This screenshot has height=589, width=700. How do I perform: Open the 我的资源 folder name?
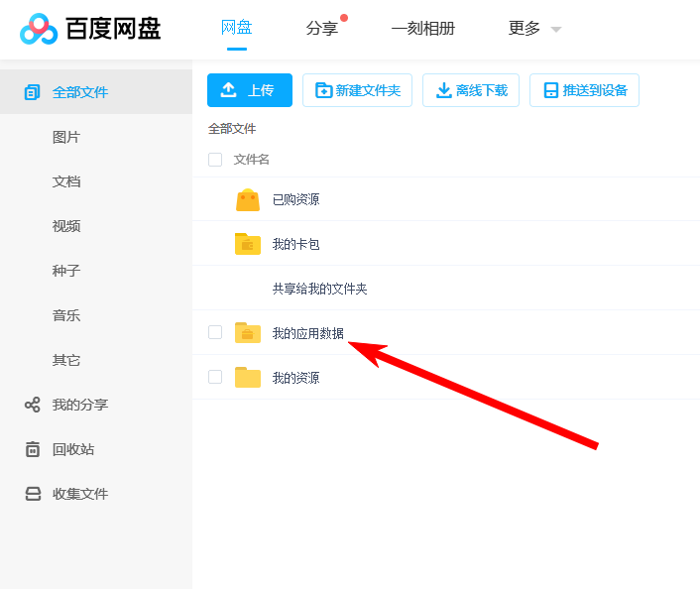tap(296, 378)
